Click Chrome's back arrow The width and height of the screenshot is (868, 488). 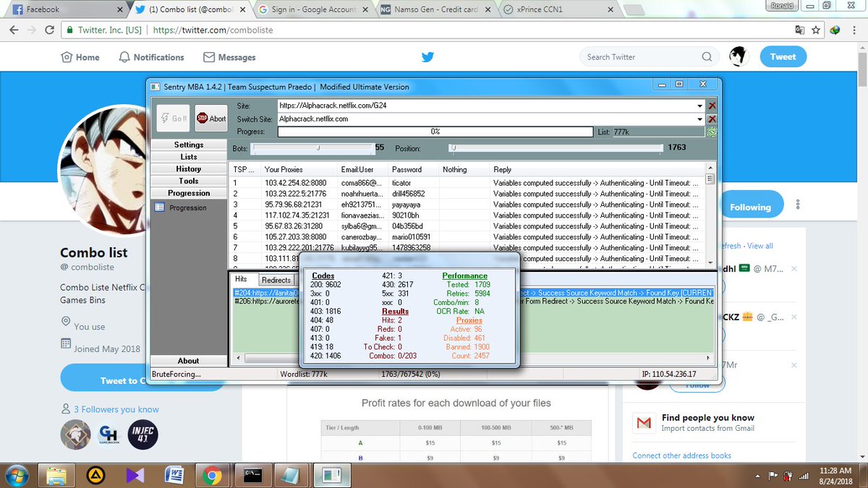pos(14,30)
